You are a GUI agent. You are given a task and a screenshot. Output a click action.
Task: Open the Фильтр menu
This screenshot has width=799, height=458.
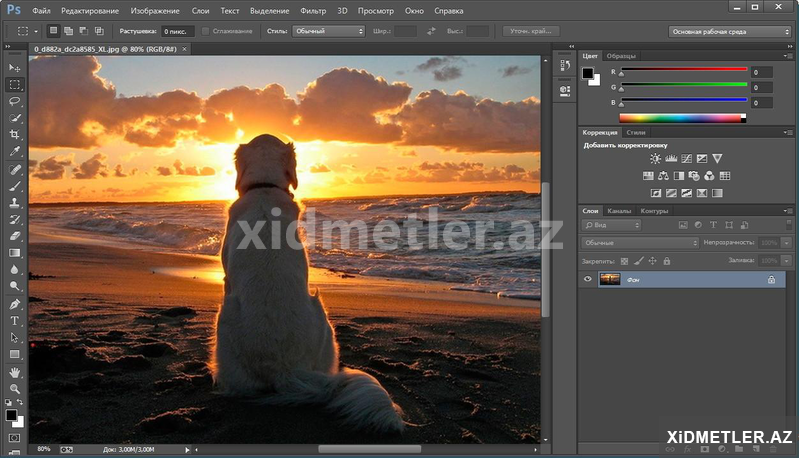tap(313, 9)
